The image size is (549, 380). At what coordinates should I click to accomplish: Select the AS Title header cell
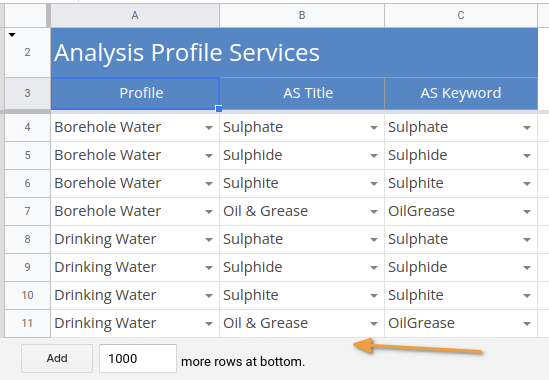point(302,94)
